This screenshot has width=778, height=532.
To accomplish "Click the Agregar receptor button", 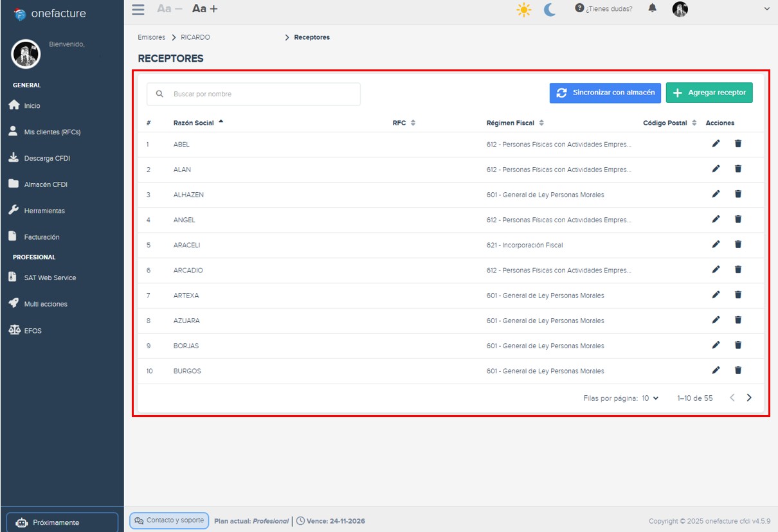I will pos(709,93).
